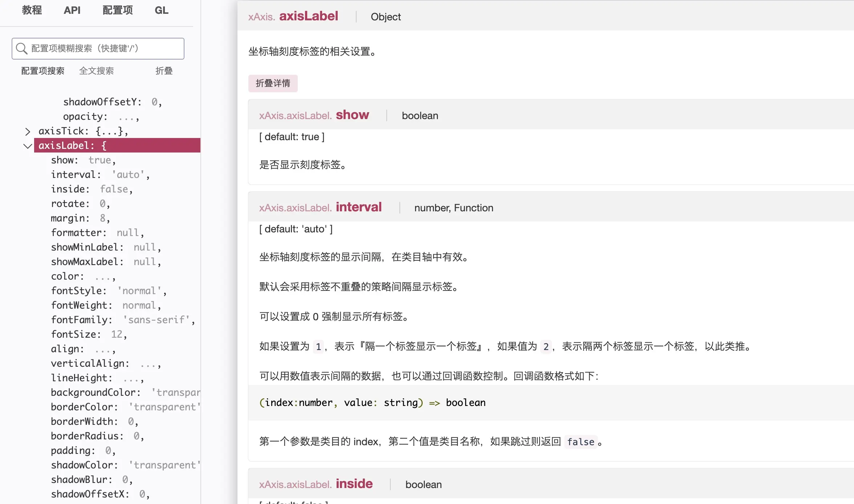Open the 教程 menu tab
The width and height of the screenshot is (854, 504).
tap(32, 10)
